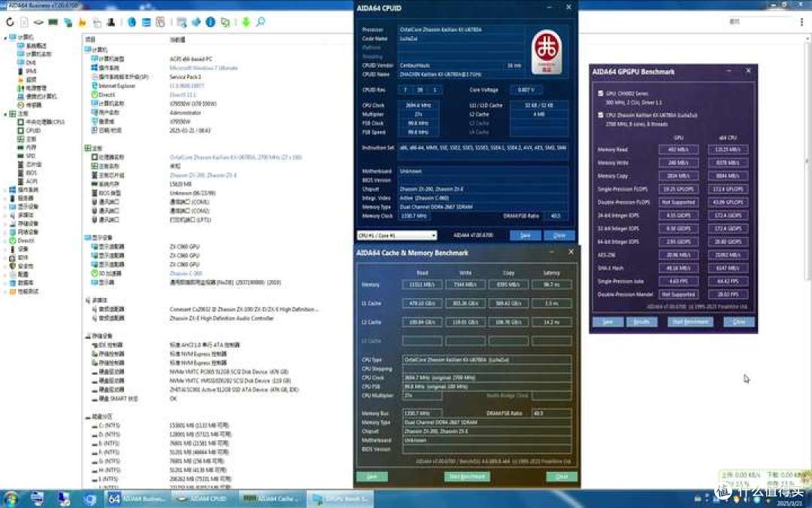
Task: Open the three-dot menu in AIDA64 main window
Action: coord(801,22)
